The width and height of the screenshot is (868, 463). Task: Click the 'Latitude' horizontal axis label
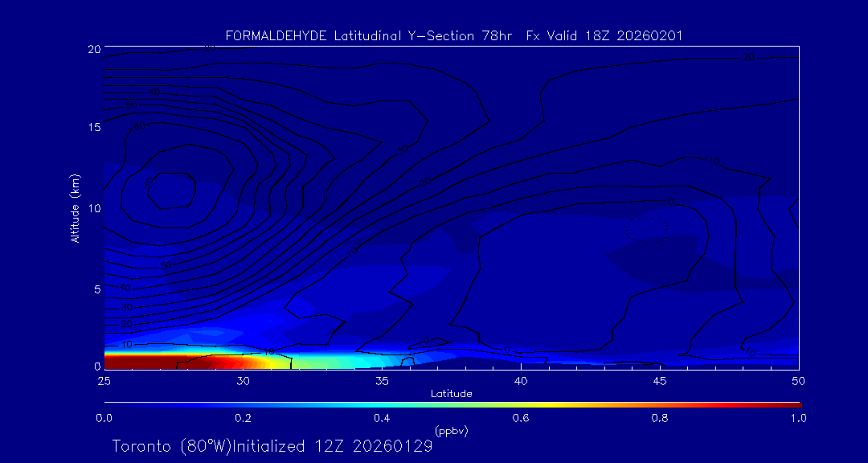click(452, 394)
